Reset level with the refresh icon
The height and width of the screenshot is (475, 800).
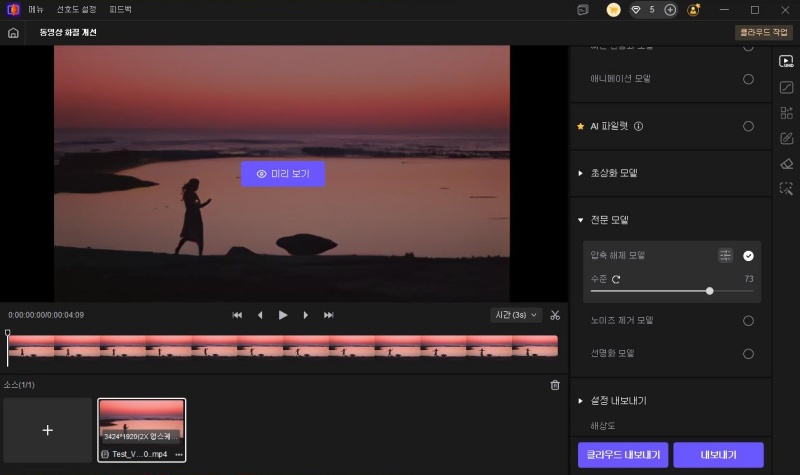[x=616, y=279]
